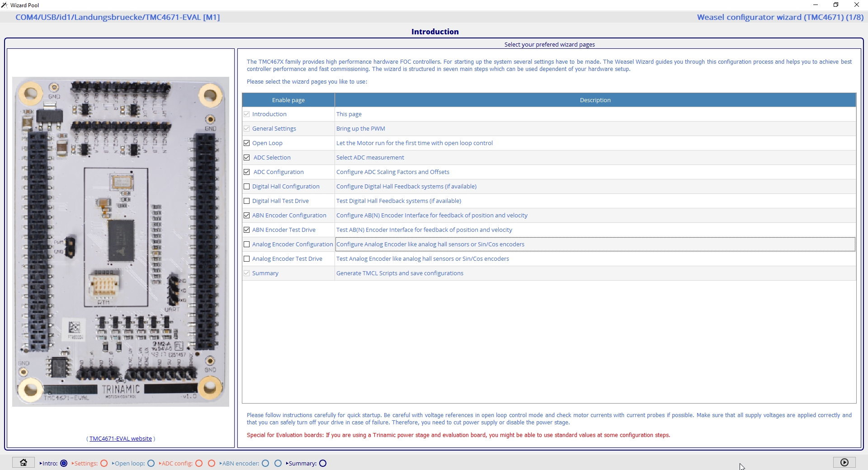Select the second ABN encoder step circle

pos(278,463)
